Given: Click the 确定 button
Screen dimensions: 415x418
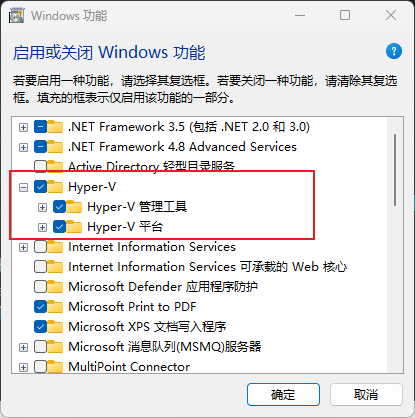Looking at the screenshot, I should click(x=283, y=395).
